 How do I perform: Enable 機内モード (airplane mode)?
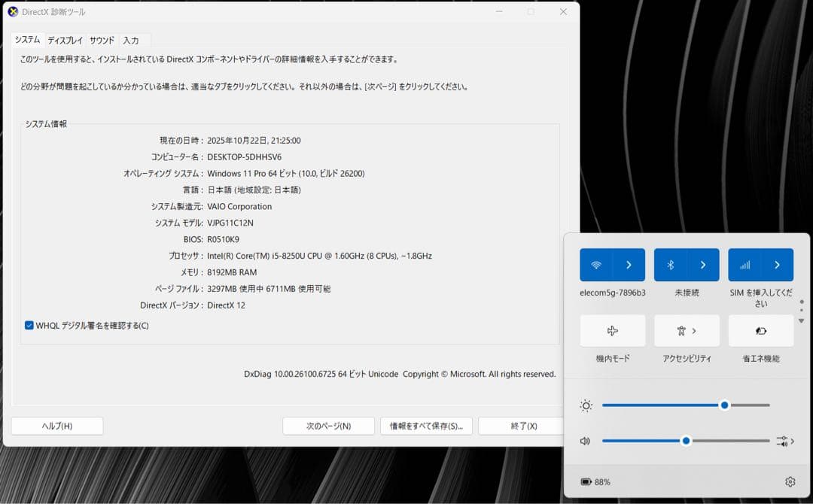(x=612, y=330)
